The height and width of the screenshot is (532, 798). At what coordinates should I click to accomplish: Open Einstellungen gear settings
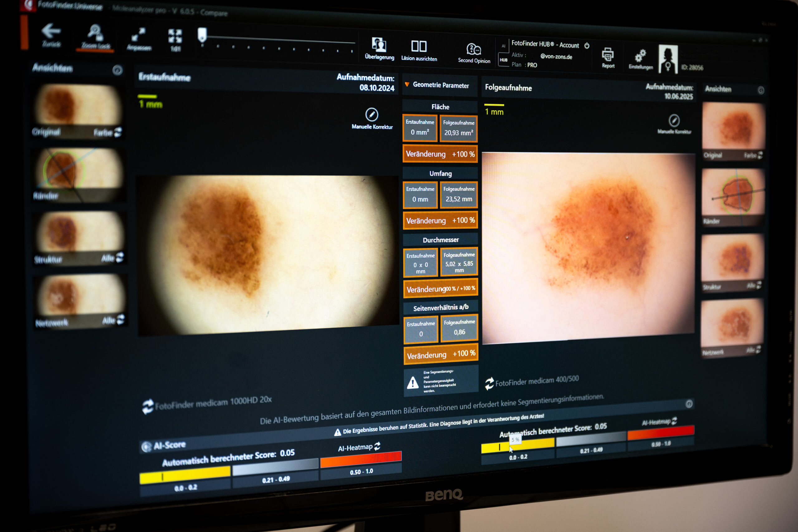[x=640, y=56]
